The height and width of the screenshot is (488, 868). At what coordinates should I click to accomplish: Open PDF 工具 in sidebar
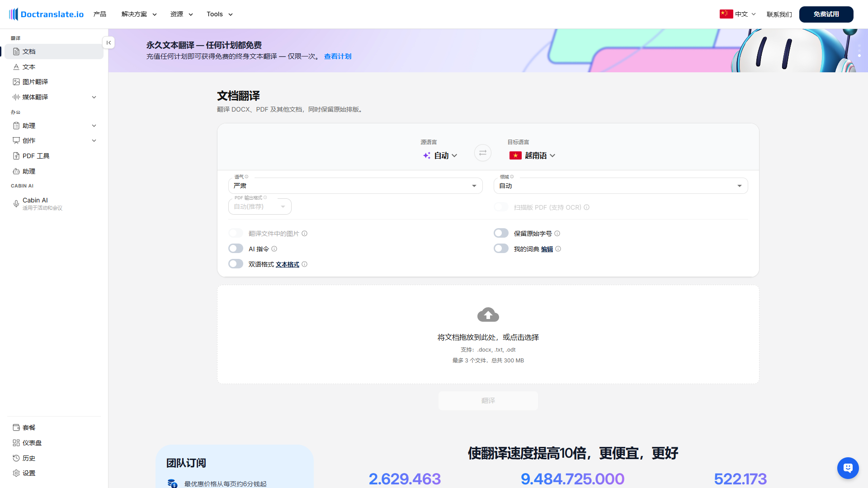coord(54,156)
